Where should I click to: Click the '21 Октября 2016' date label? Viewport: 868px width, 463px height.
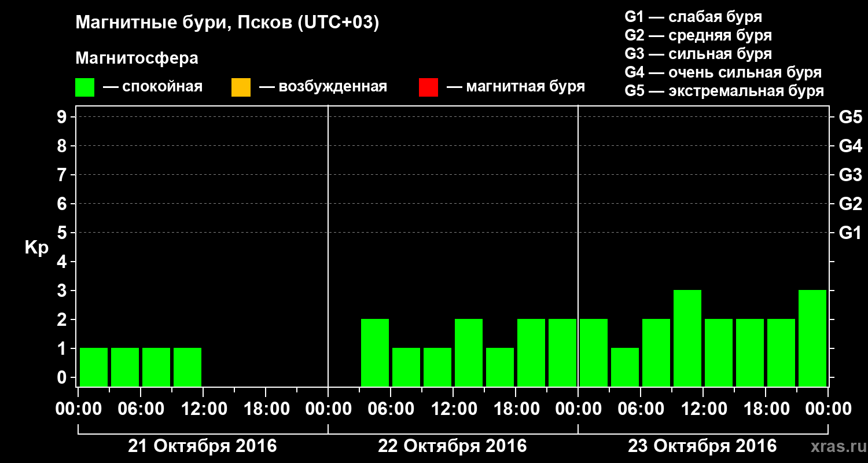pos(203,446)
